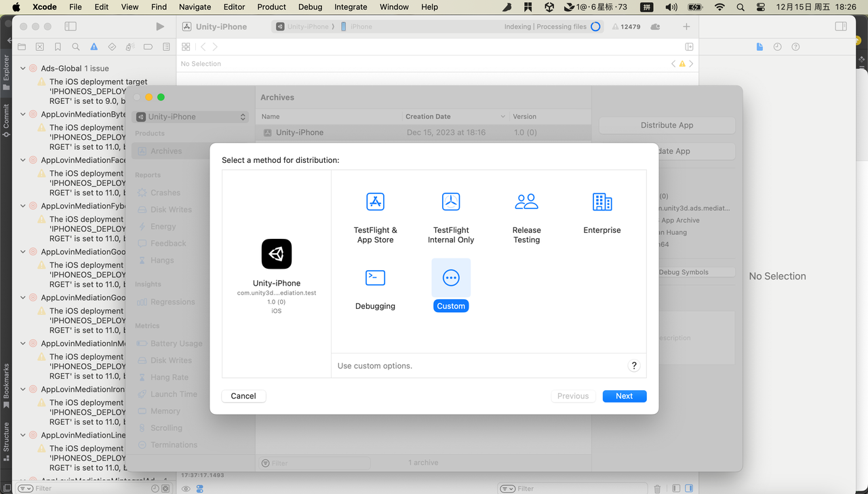Click the plus Library button in toolbar
868x494 pixels.
(686, 26)
